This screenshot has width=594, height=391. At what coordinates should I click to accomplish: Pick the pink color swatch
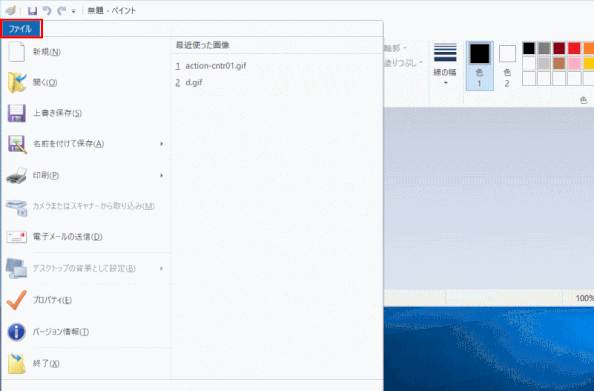[574, 63]
